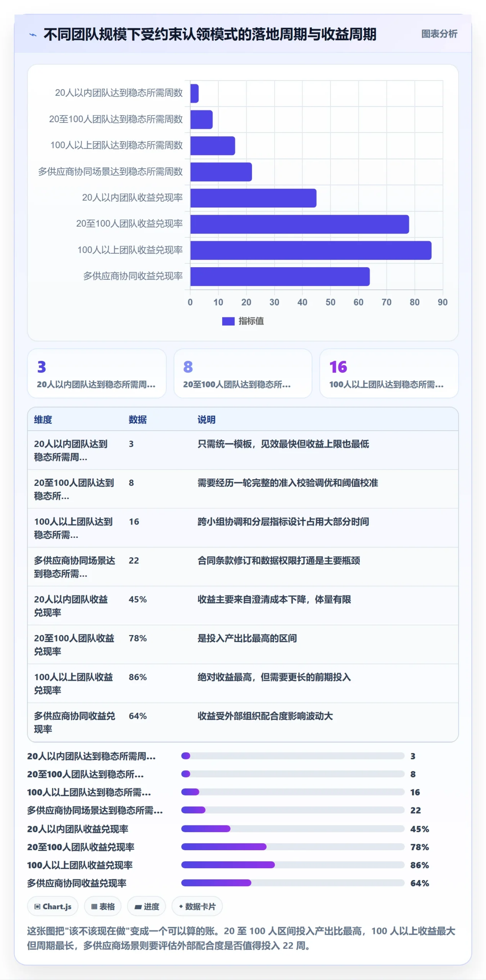Click the chart axis label 20人以内团队收益兑现率
Image resolution: width=486 pixels, height=980 pixels.
(x=132, y=198)
